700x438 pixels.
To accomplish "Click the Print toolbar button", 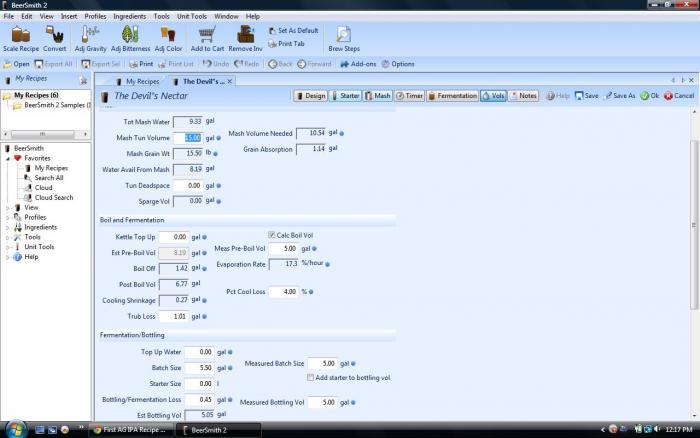I will 141,64.
